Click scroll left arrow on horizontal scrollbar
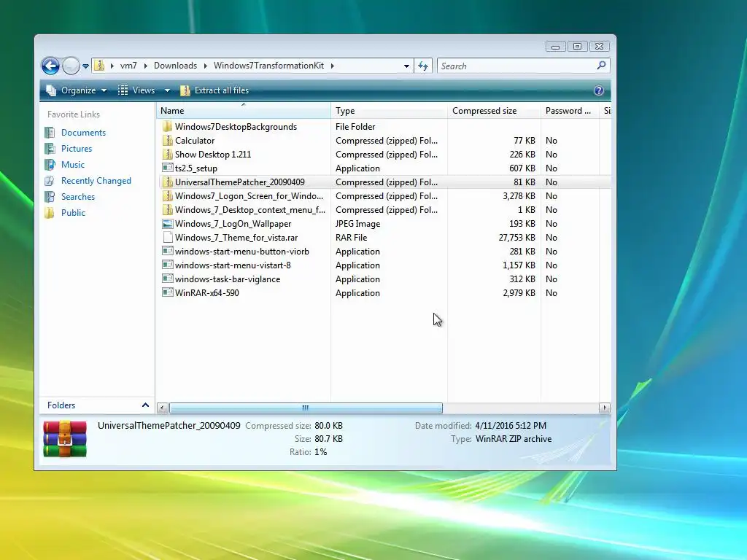747x560 pixels. tap(163, 408)
